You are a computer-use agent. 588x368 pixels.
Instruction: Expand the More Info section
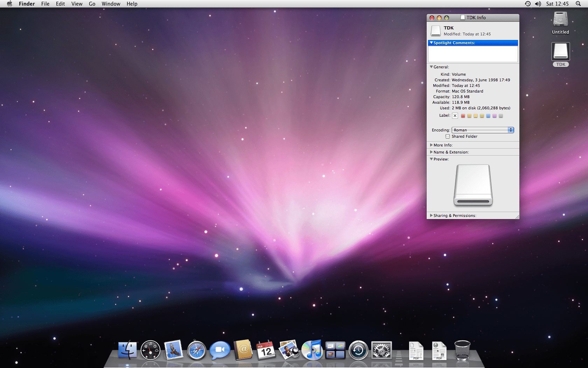tap(431, 145)
